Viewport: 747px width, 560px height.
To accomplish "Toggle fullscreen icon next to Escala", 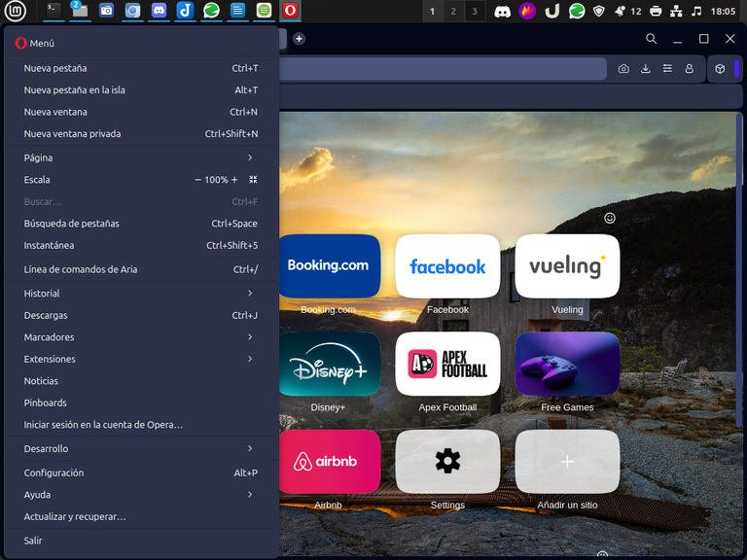I will pyautogui.click(x=253, y=180).
